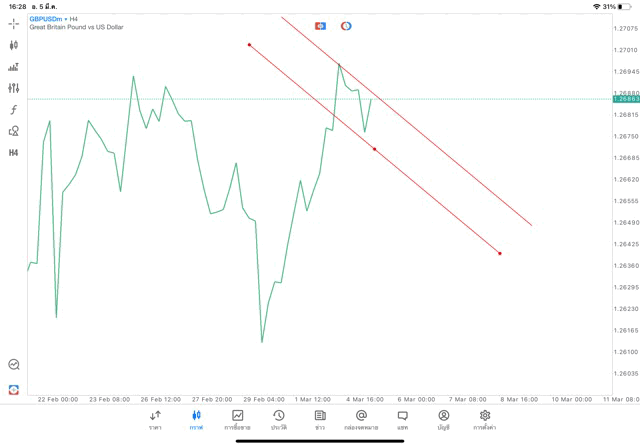The width and height of the screenshot is (640, 447).
Task: Open chart settings sliders icon
Action: (13, 88)
